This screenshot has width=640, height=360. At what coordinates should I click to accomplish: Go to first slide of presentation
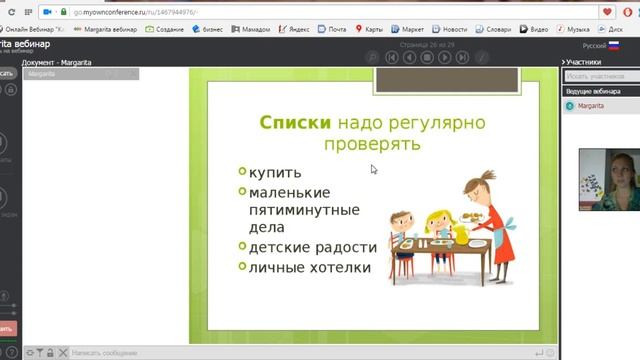[x=392, y=58]
